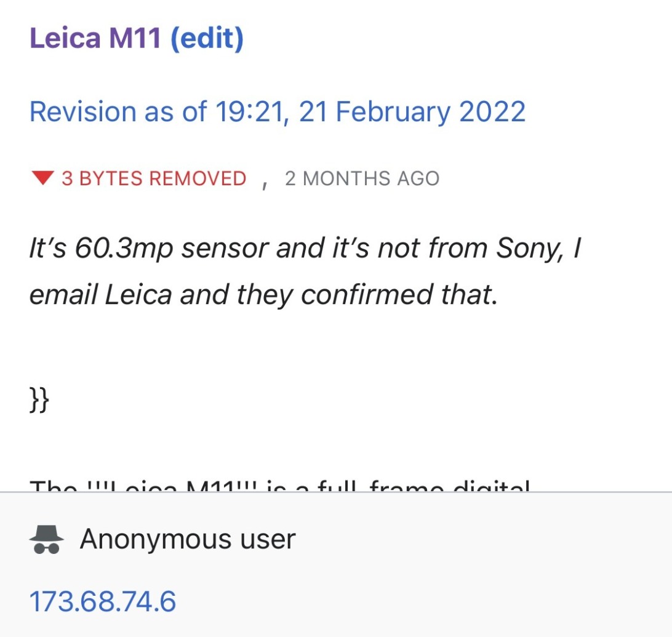Click the red bytes-removed triangle icon

43,179
